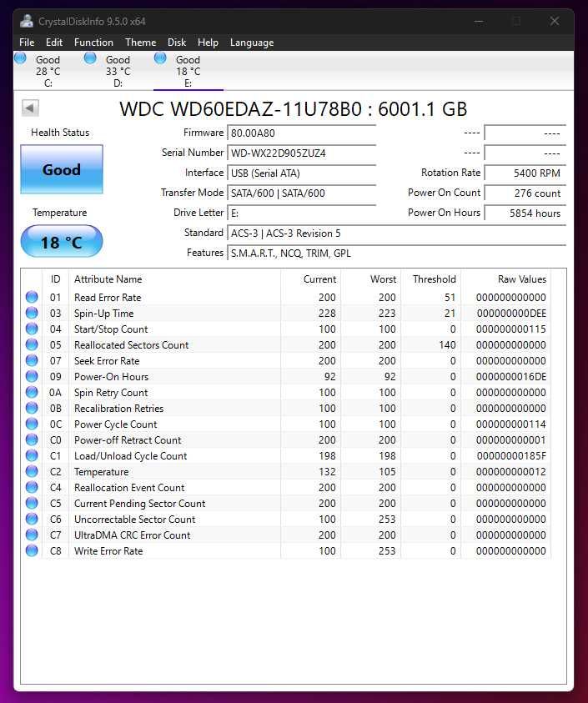Open the Disk menu
Screen dimensions: 588x703
pos(177,43)
